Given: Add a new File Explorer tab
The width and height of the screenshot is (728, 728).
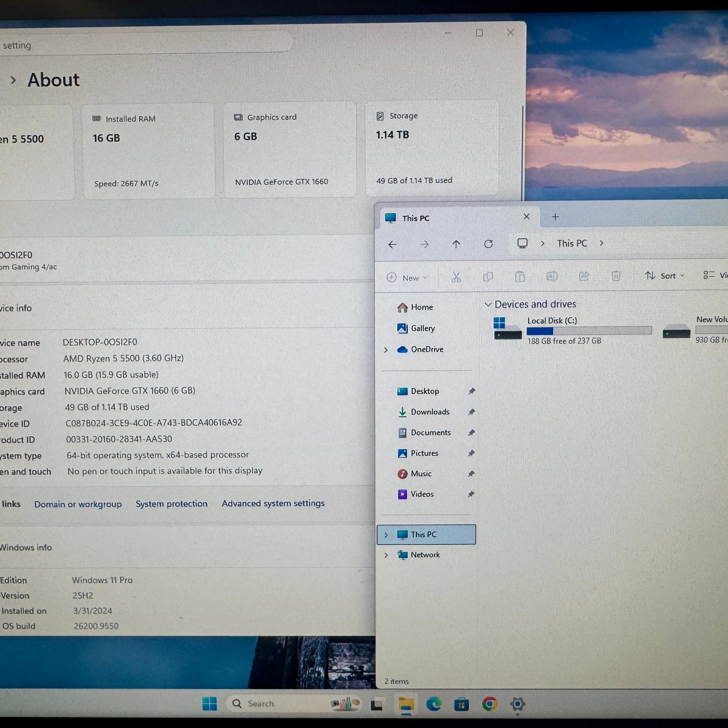Looking at the screenshot, I should coord(556,217).
